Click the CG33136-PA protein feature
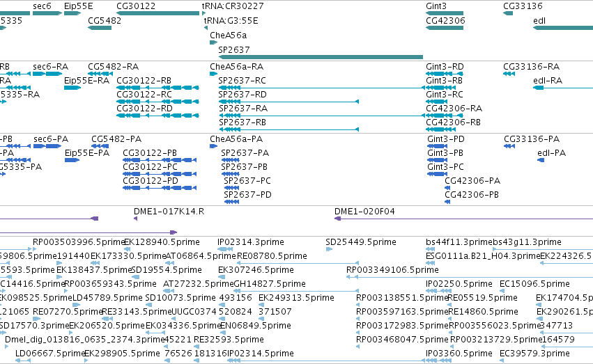Viewport: 593px width, 364px height. pos(509,146)
